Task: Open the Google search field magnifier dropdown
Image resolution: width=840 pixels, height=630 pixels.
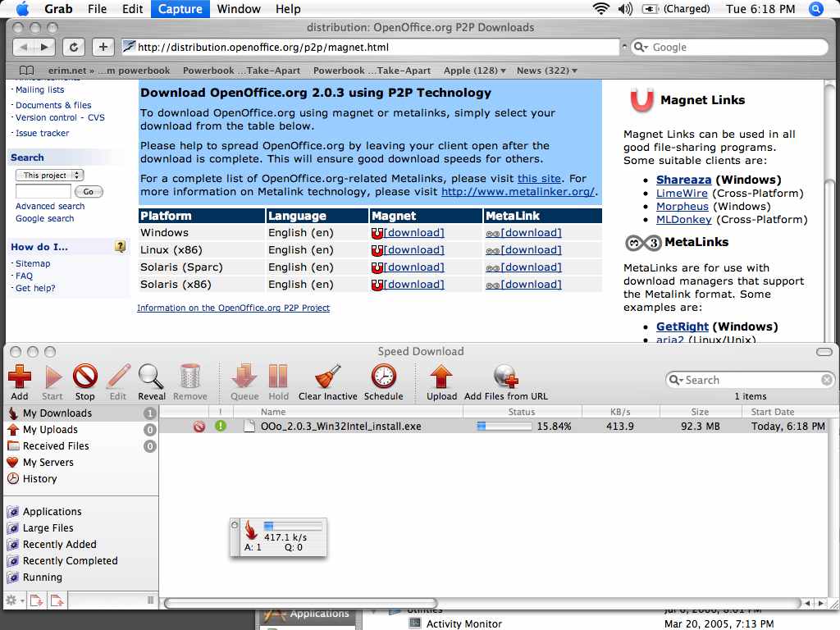Action: coord(641,47)
